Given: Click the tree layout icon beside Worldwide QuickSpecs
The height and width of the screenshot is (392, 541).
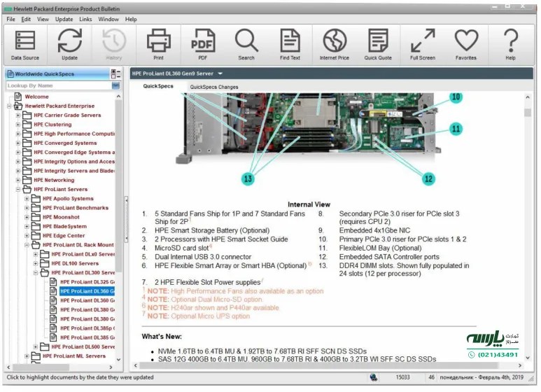Looking at the screenshot, I should tap(115, 73).
